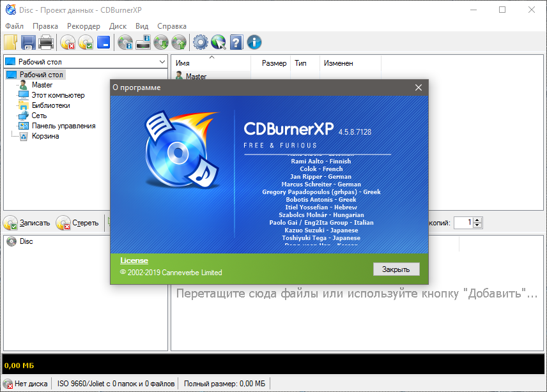This screenshot has width=547, height=392.
Task: Click the disc icon with green down arrow
Action: [161, 43]
